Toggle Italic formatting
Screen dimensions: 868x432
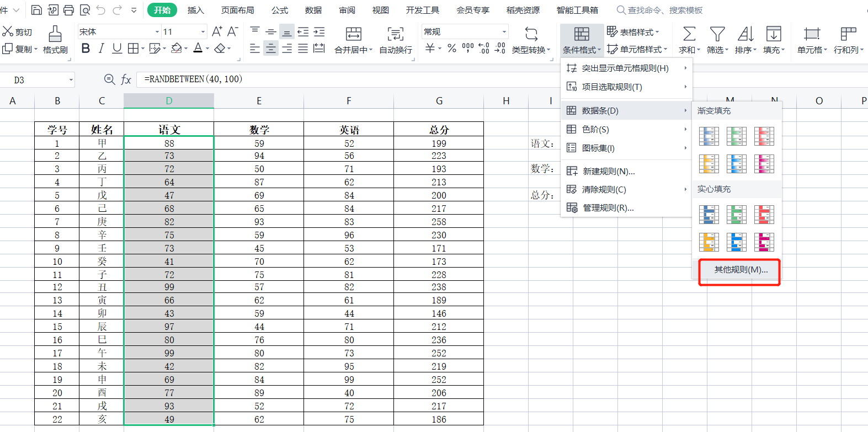[x=101, y=49]
